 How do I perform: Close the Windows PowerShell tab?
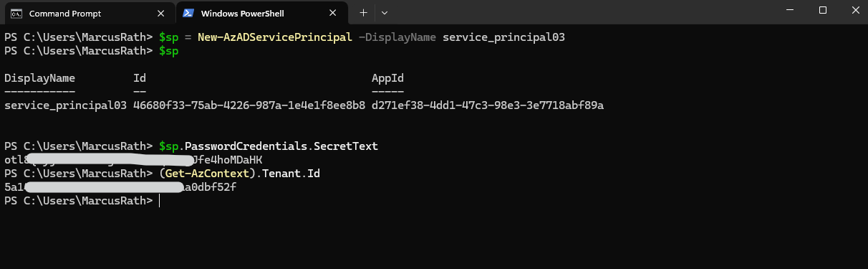click(333, 13)
